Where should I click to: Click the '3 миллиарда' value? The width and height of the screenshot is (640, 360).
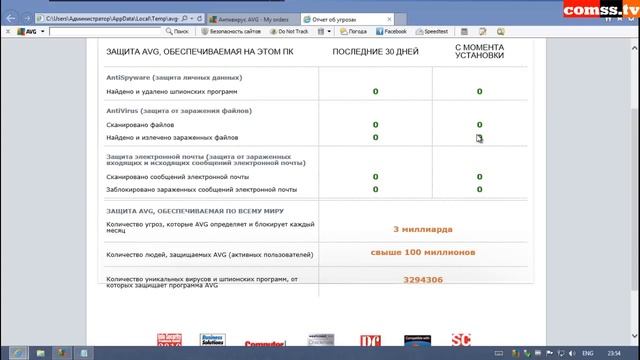(423, 229)
